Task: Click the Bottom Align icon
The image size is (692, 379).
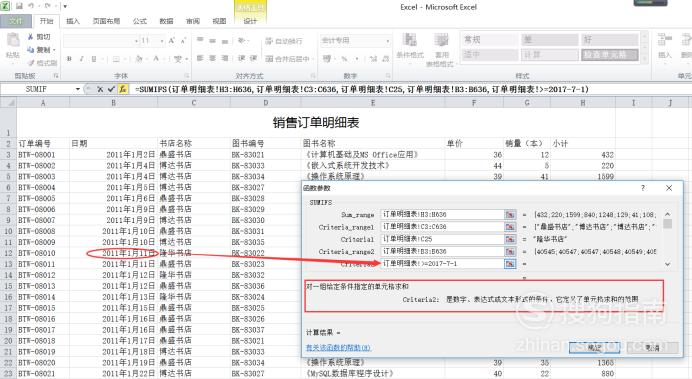Action: click(225, 41)
